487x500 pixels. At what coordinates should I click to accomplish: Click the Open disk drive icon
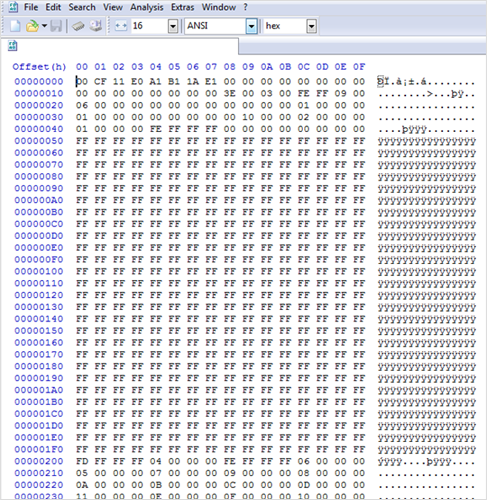pos(96,26)
